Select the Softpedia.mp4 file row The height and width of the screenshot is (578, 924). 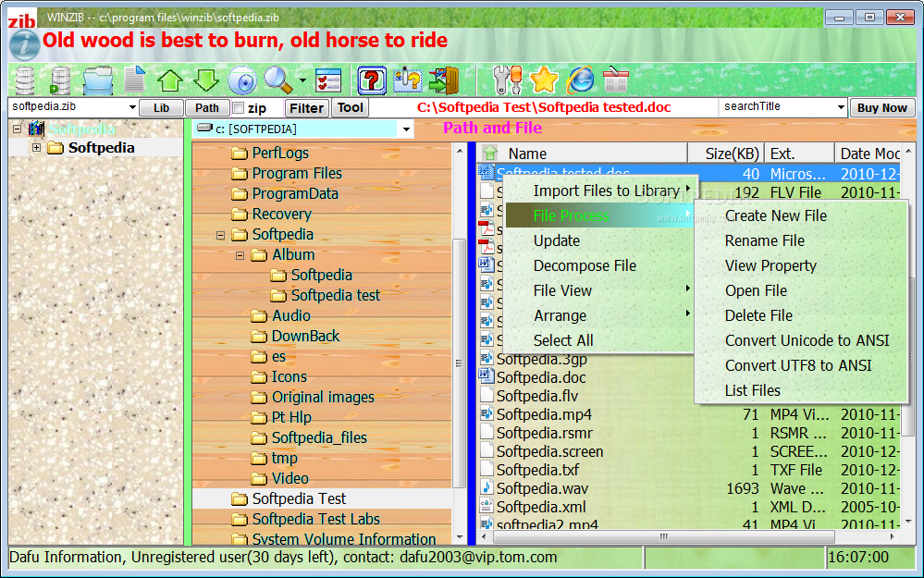[x=689, y=414]
